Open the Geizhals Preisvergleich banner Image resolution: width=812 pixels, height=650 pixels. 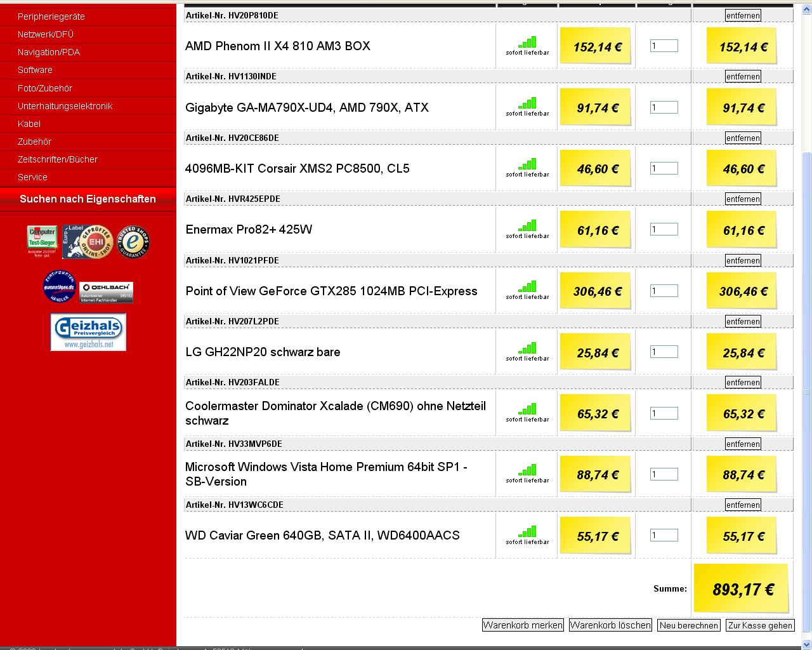click(x=88, y=332)
